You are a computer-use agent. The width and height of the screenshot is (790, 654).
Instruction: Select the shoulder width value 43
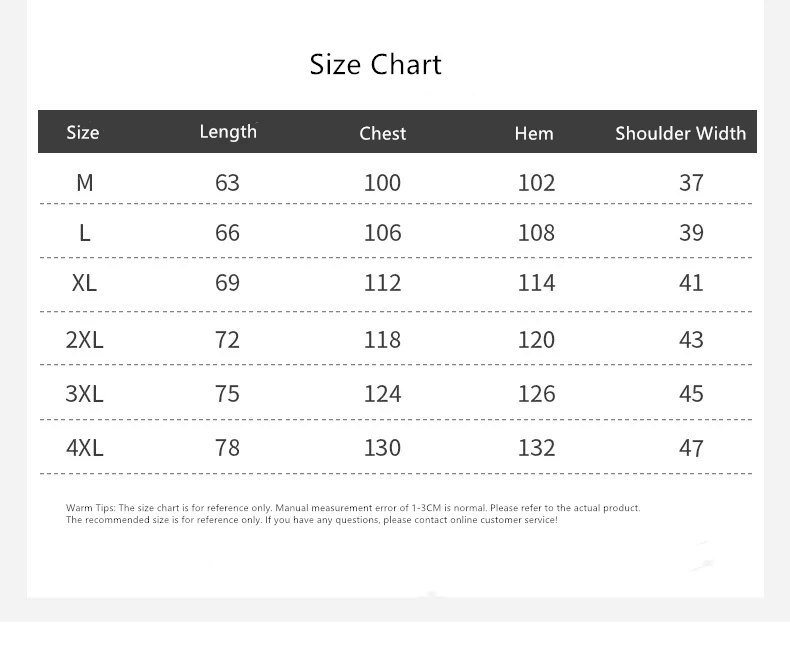691,340
